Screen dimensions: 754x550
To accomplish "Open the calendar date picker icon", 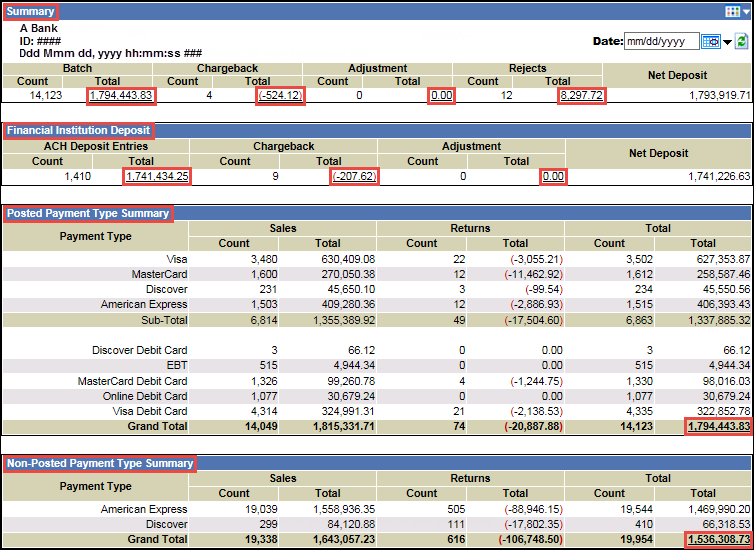I will coord(710,42).
